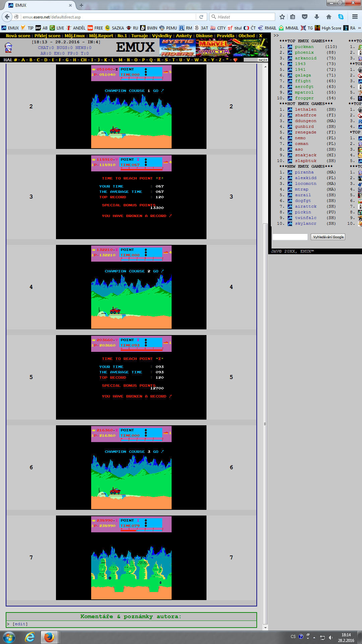362x644 pixels.
Task: Select the EMUX browser tab
Action: pyautogui.click(x=40, y=5)
